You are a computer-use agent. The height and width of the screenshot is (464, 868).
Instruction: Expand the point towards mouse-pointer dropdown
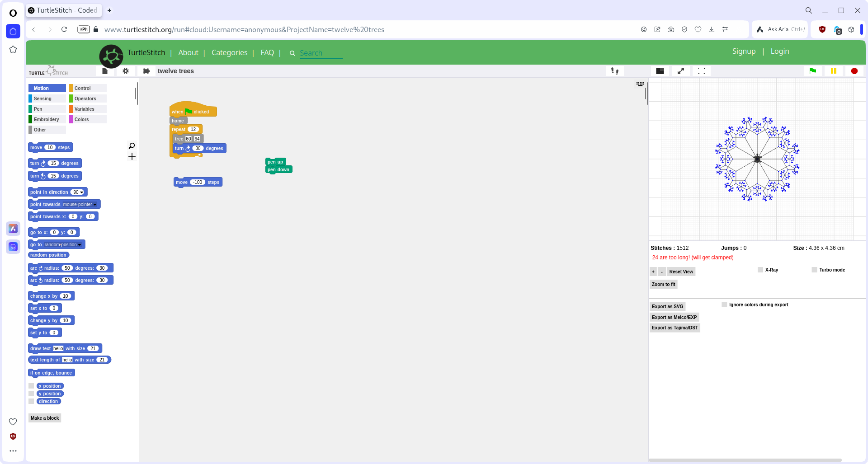point(95,204)
